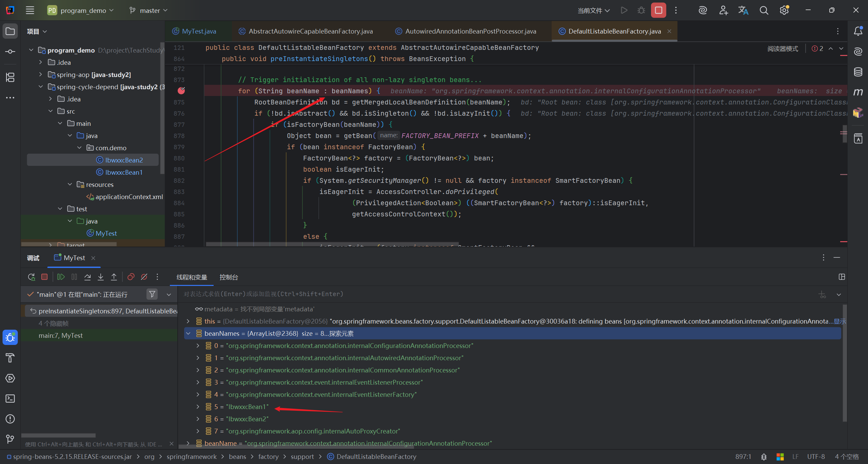The height and width of the screenshot is (464, 868).
Task: Toggle the breakpoint on line 874
Action: 181,91
